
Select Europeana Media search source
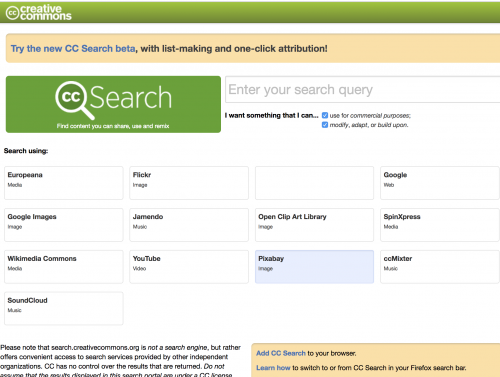64,183
